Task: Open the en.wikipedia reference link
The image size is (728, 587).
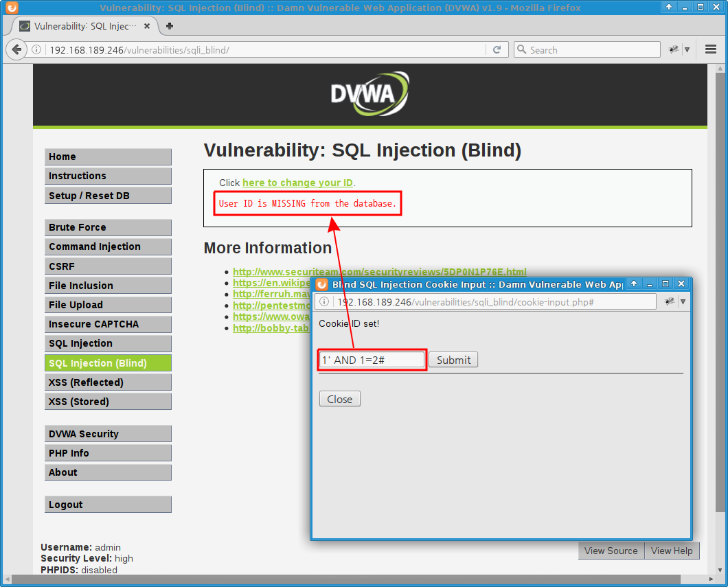Action: click(271, 283)
